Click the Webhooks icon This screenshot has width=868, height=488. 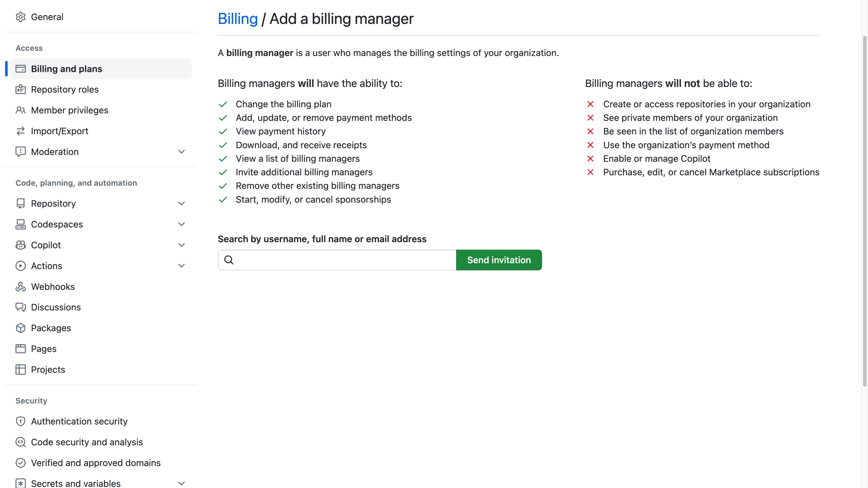[x=20, y=286]
